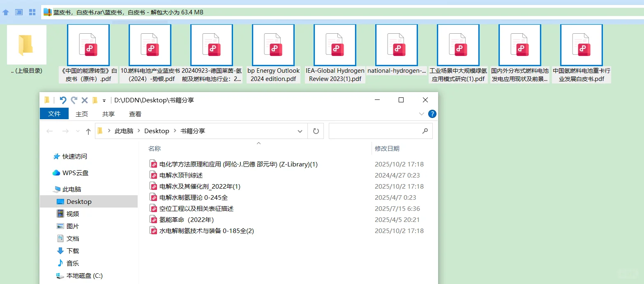The height and width of the screenshot is (284, 644).
Task: Refresh the 书籍分享 folder
Action: pyautogui.click(x=316, y=131)
